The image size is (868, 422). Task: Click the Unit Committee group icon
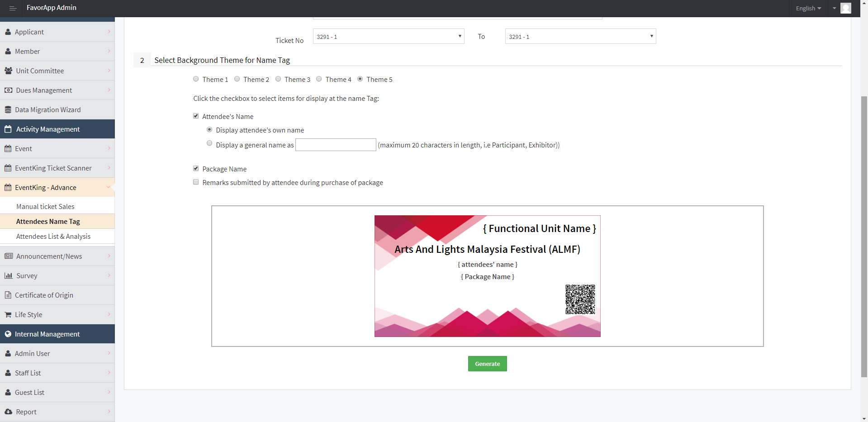tap(8, 71)
